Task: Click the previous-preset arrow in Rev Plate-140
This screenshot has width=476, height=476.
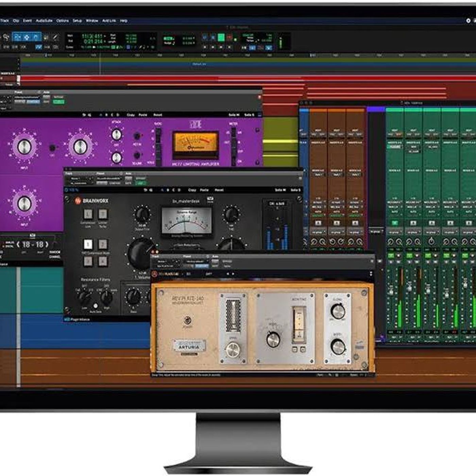Action: pyautogui.click(x=228, y=274)
